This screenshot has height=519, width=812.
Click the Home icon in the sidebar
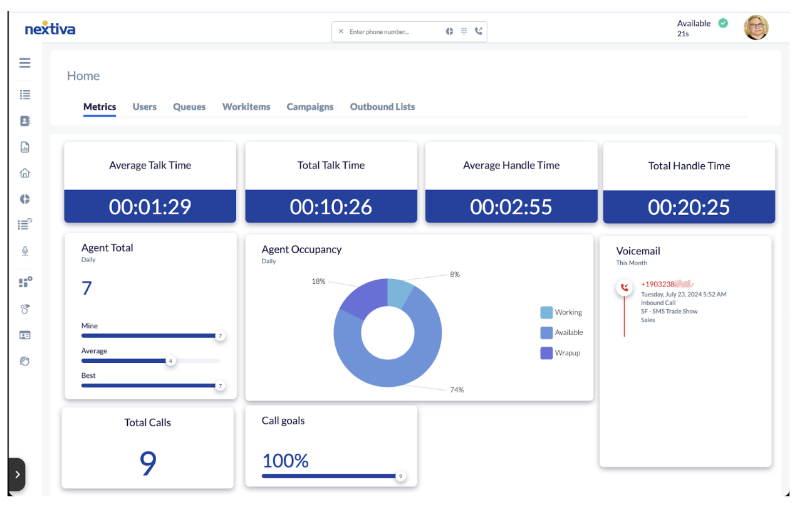coord(24,172)
